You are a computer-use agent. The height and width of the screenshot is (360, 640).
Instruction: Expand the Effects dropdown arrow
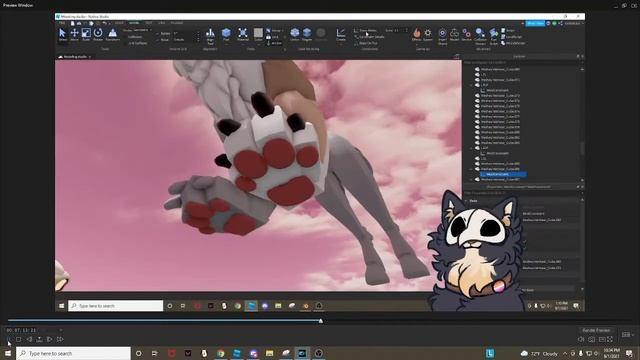pyautogui.click(x=416, y=43)
